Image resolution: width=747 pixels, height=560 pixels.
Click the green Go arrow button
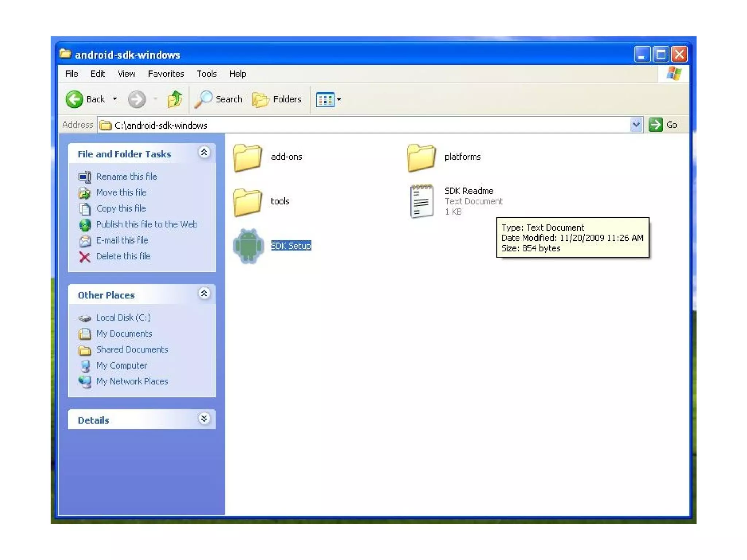655,125
